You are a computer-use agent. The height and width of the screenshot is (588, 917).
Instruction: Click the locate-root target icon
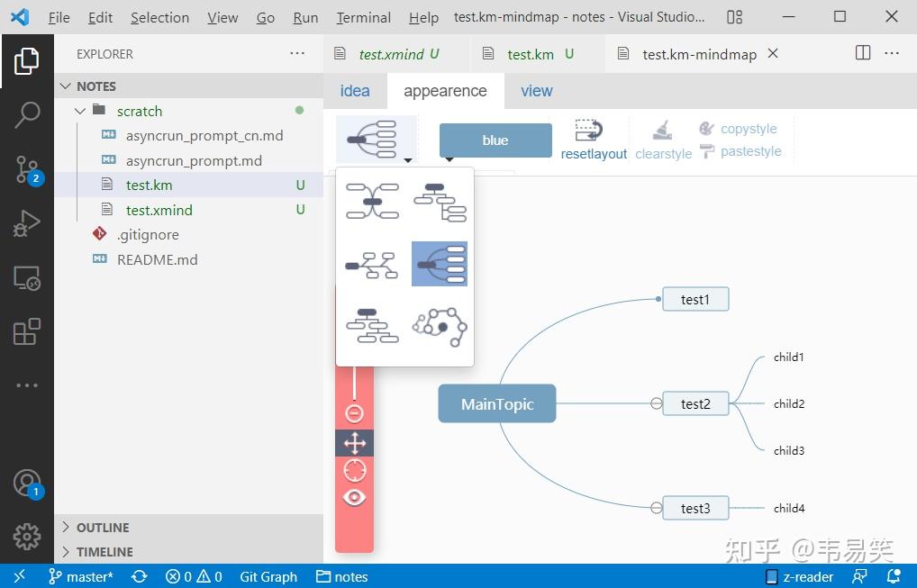tap(354, 470)
